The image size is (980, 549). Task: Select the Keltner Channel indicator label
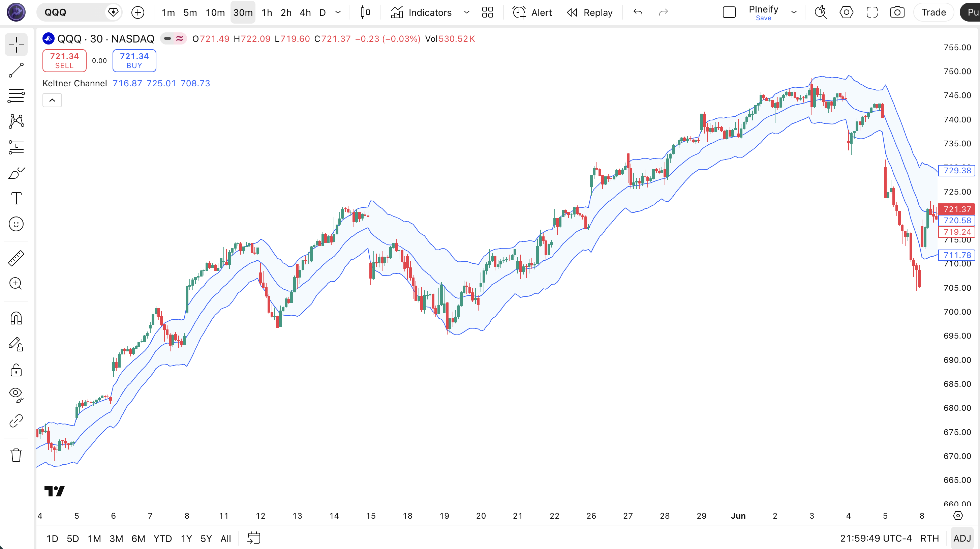74,83
